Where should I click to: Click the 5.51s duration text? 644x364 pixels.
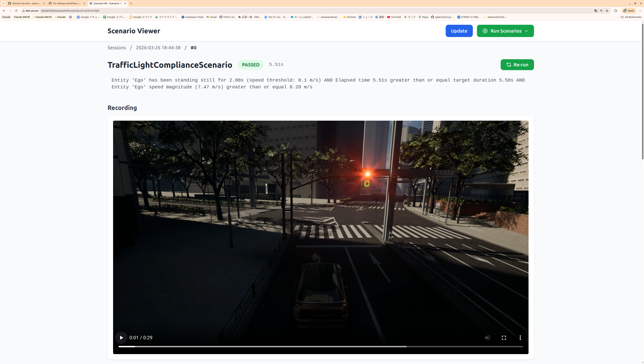[x=276, y=65]
